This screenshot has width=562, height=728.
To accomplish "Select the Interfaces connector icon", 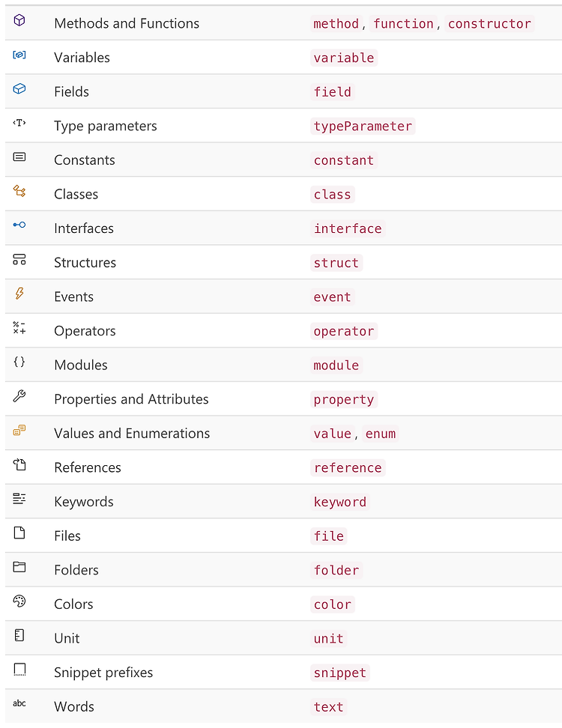I will pyautogui.click(x=19, y=225).
